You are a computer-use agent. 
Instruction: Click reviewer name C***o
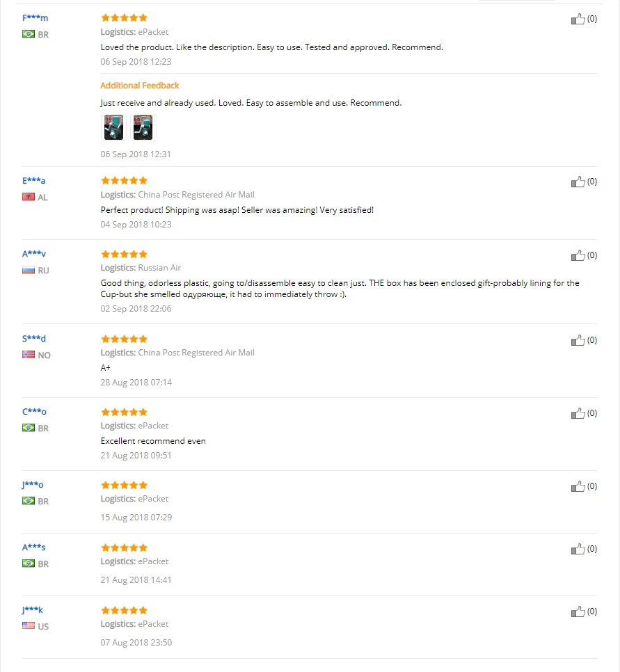pos(34,412)
